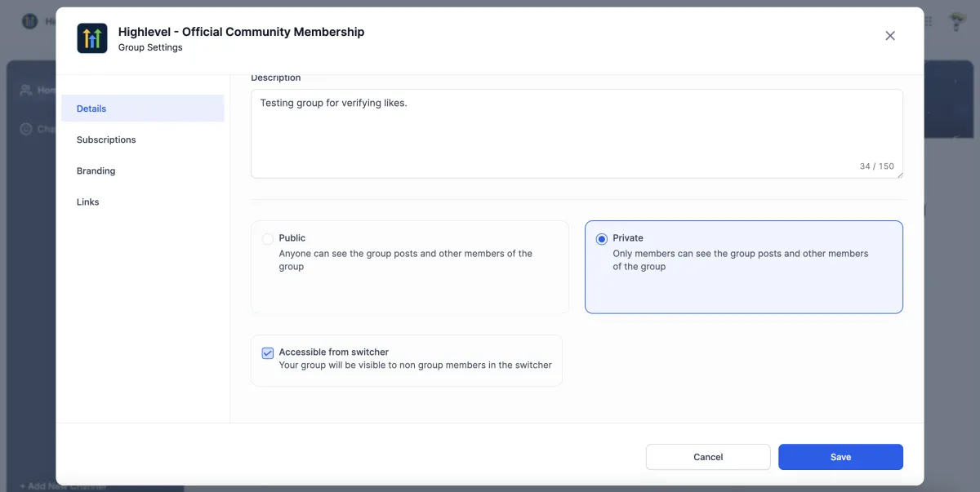Click the Highlevel group logo icon
This screenshot has width=980, height=492.
pos(92,38)
